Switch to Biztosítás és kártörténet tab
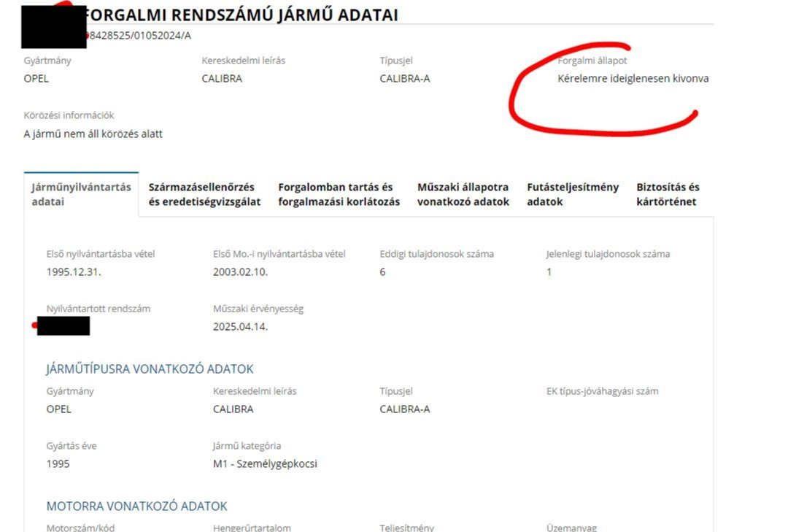The image size is (796, 532). [x=668, y=194]
